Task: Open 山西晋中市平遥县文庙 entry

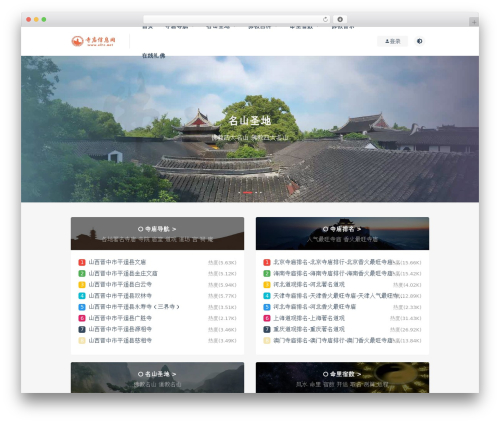Action: 117,262
